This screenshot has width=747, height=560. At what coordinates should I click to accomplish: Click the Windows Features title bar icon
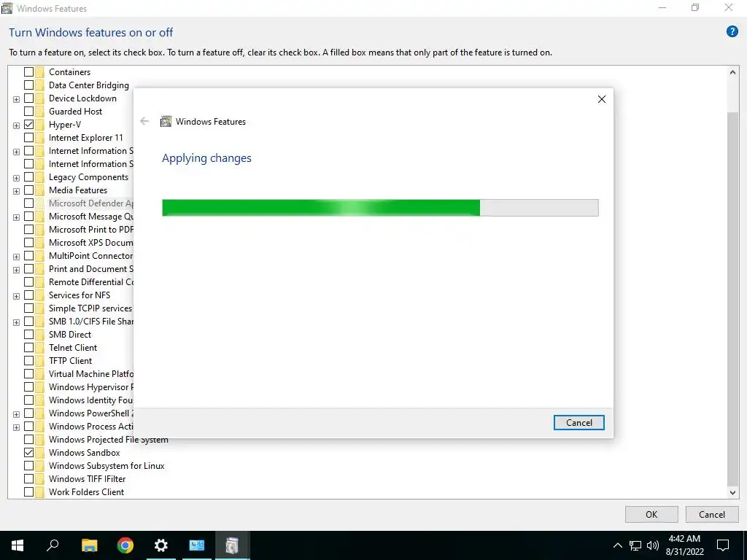coord(7,8)
